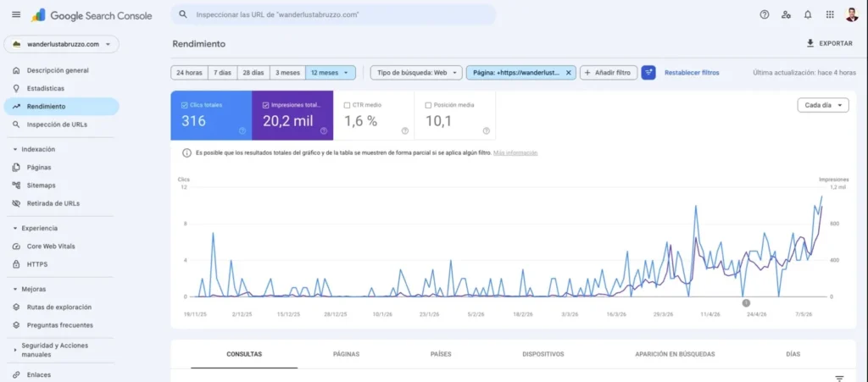Click the Retirada de URLs icon

(16, 203)
